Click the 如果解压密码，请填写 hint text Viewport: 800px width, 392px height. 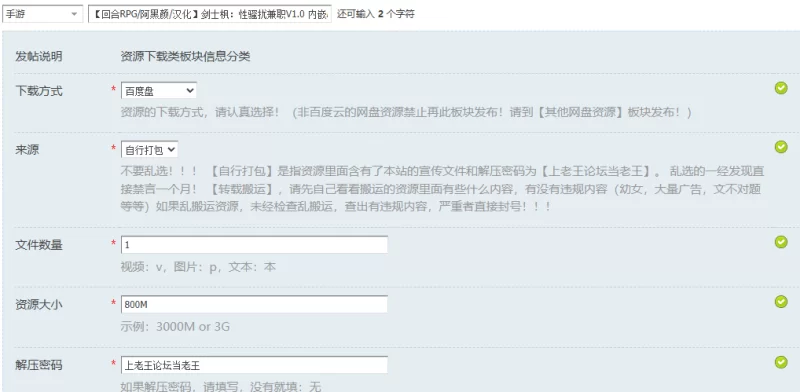click(221, 387)
